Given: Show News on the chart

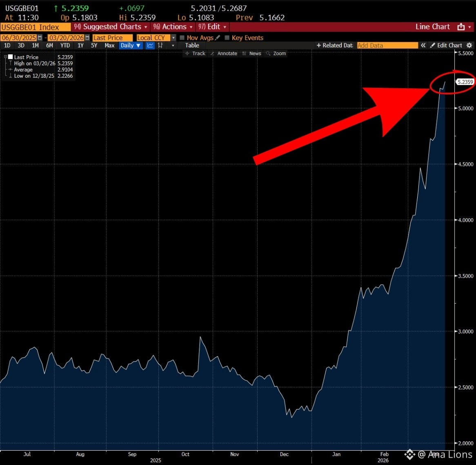Looking at the screenshot, I should coord(251,54).
